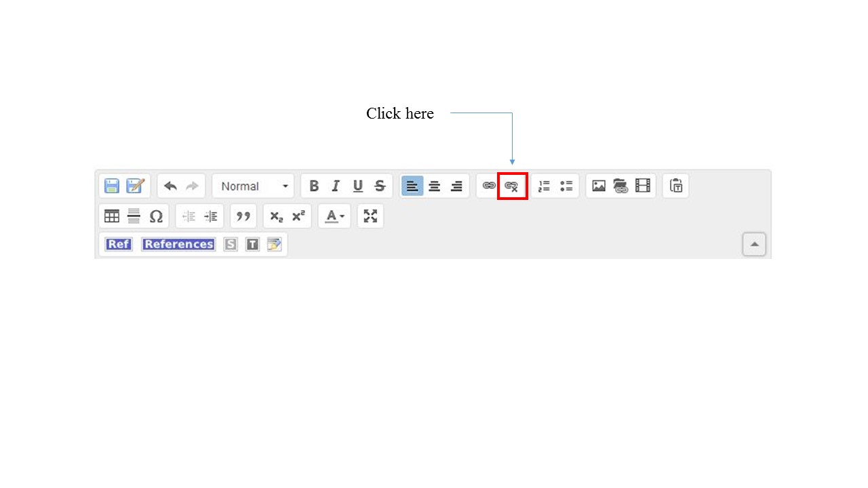Toggle Italic formatting
This screenshot has height=488, width=868.
(336, 186)
